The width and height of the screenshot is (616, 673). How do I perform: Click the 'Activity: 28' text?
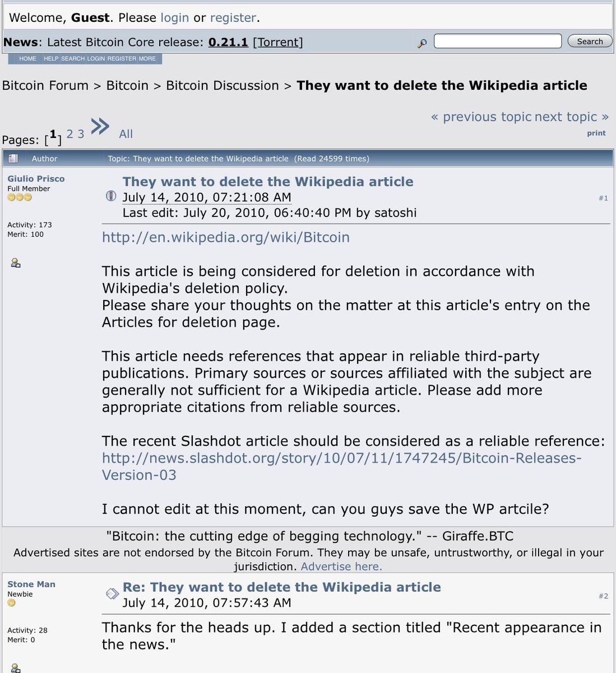(x=27, y=630)
